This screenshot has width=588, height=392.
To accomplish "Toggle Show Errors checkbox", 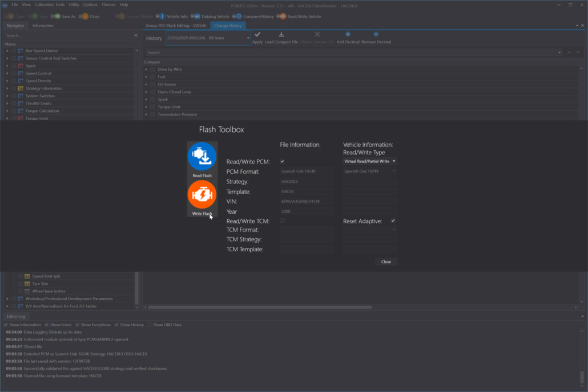I will [46, 325].
